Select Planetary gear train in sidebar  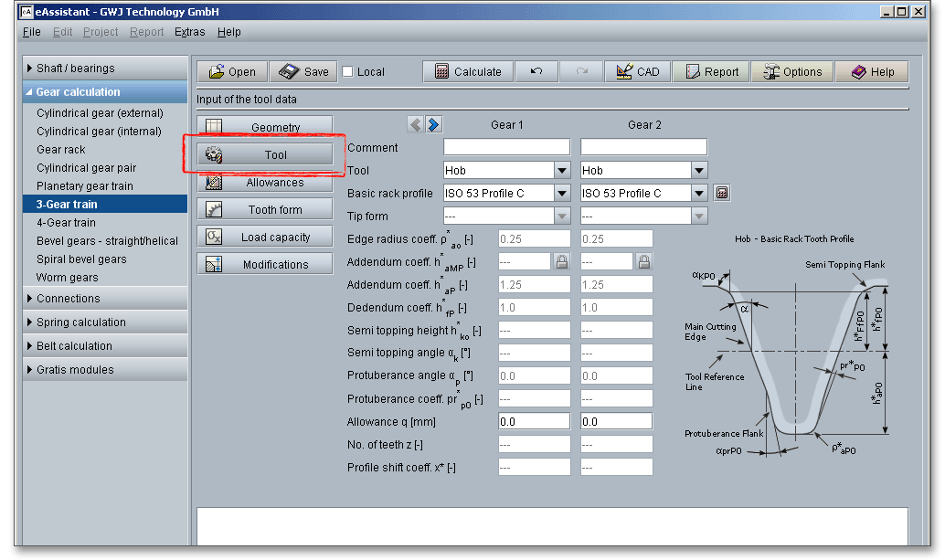click(84, 186)
